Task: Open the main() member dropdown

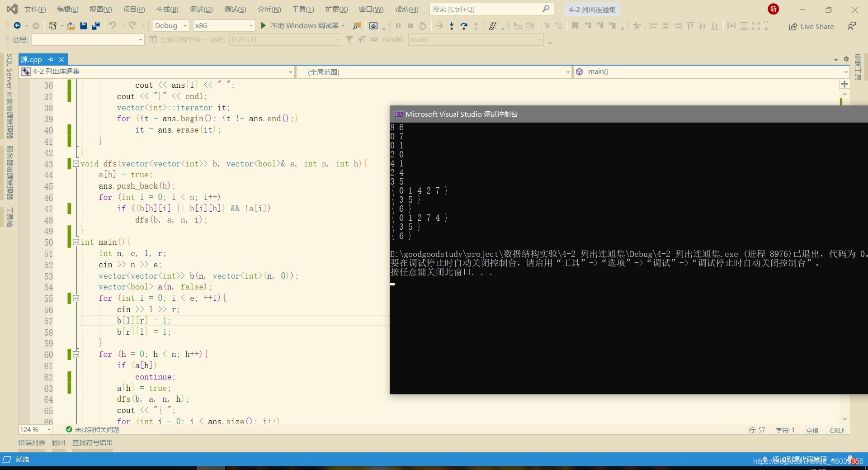Action: coord(711,71)
